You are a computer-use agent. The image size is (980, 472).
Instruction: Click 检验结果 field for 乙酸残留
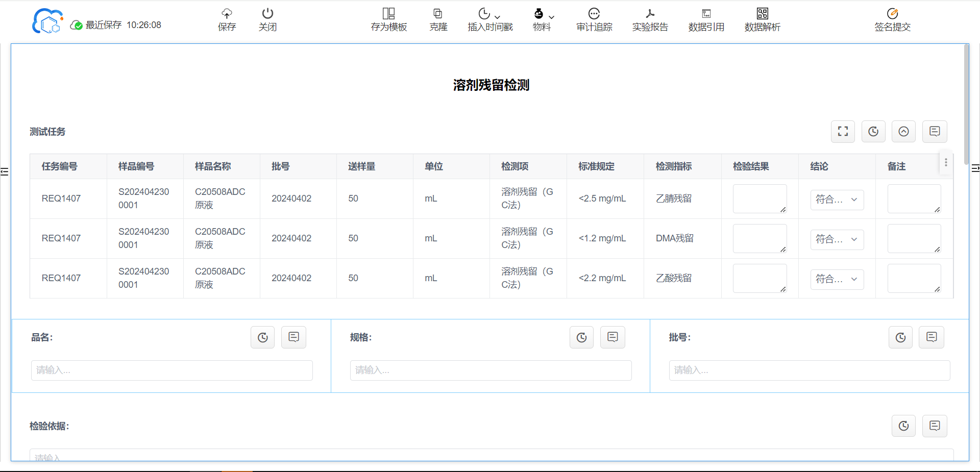coord(759,278)
